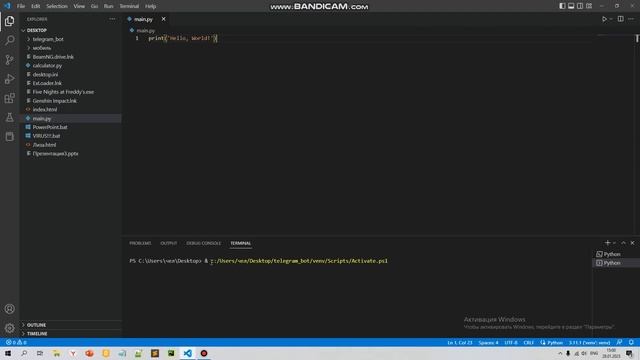Viewport: 640px width, 360px height.
Task: Open the Testing flask view
Action: [9, 118]
